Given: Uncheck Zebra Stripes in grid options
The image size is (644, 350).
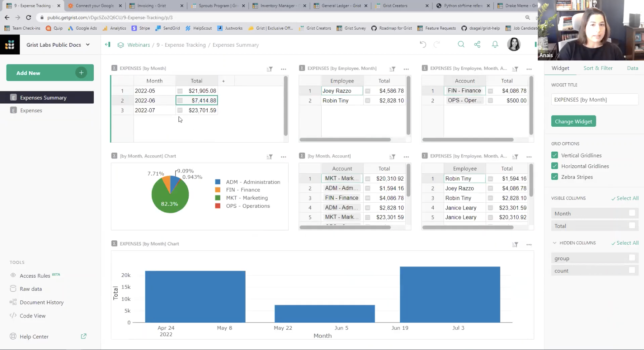Looking at the screenshot, I should click(x=555, y=177).
